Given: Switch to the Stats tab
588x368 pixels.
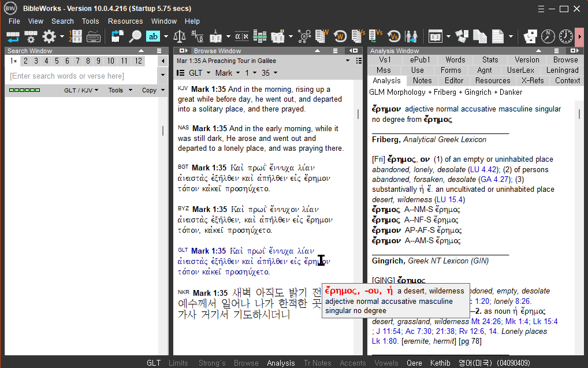Looking at the screenshot, I should pyautogui.click(x=490, y=60).
